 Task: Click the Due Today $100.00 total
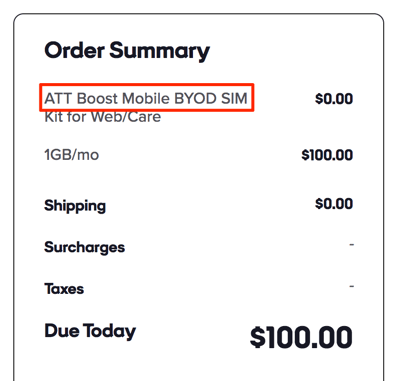301,337
